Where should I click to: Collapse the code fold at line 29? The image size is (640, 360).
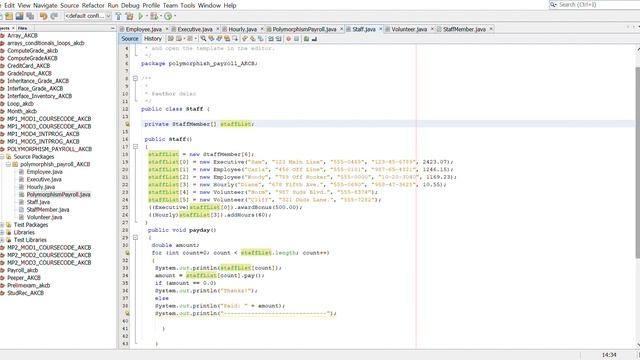(136, 238)
